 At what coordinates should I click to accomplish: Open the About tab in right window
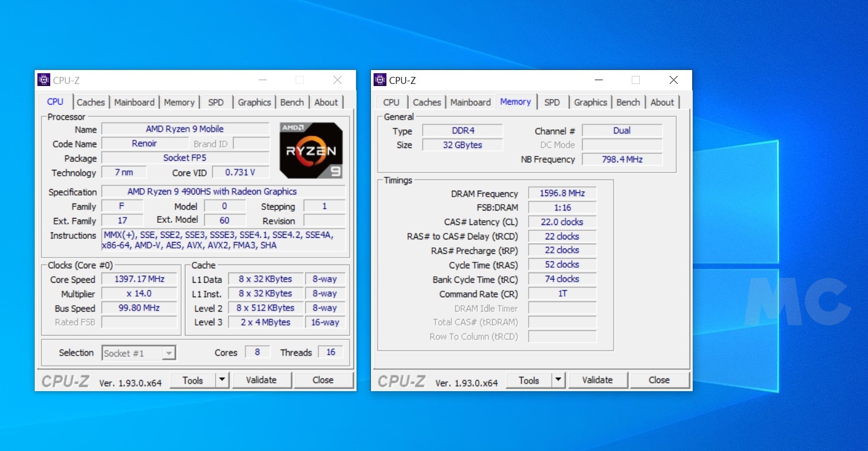tap(662, 102)
